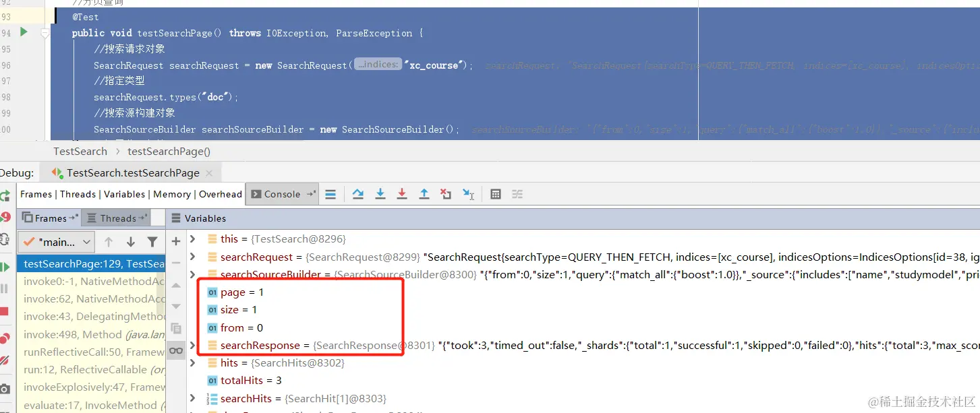Collapse the testSearchPage method fold marker
The height and width of the screenshot is (413, 980).
45,32
